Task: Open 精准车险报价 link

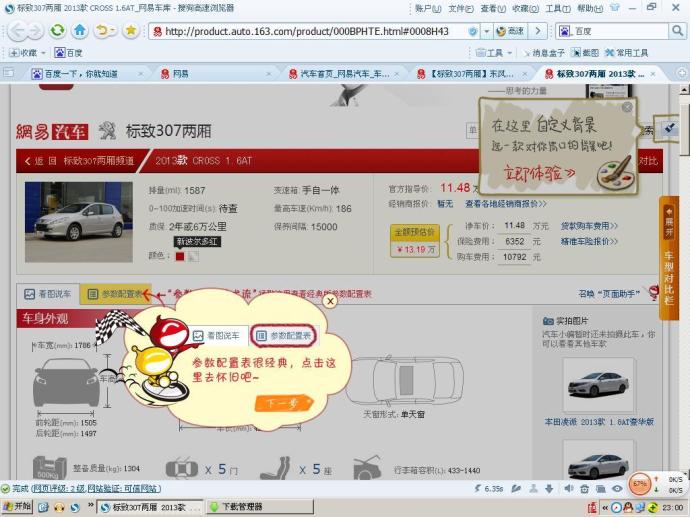Action: coord(589,241)
